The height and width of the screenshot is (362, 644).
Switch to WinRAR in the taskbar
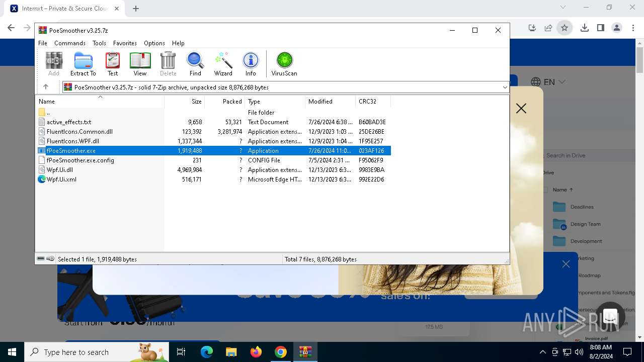pyautogui.click(x=305, y=352)
